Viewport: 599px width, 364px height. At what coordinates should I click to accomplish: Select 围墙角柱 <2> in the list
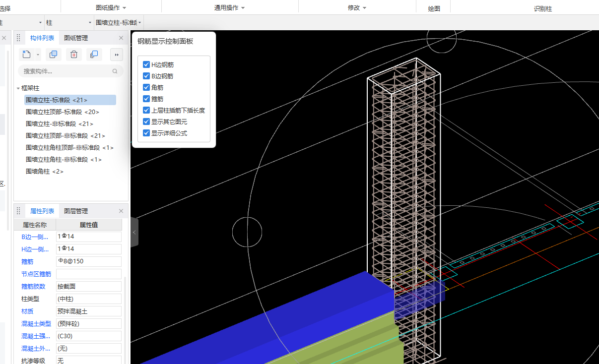pyautogui.click(x=45, y=172)
